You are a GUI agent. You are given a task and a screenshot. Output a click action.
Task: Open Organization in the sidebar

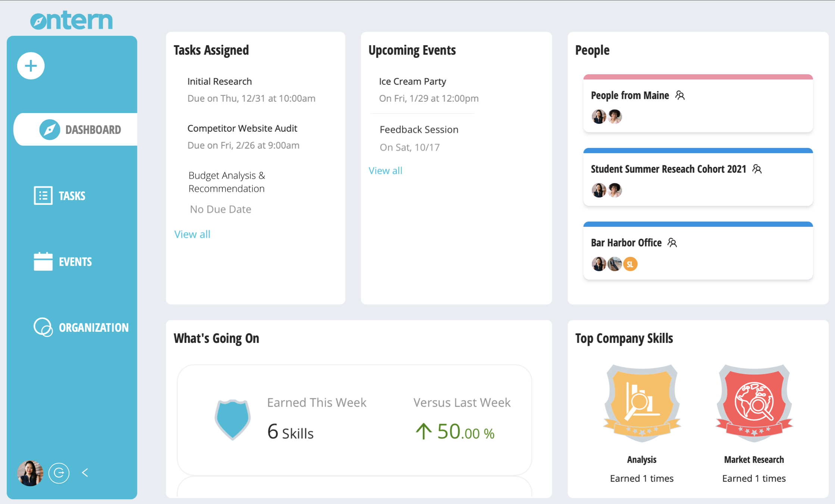(81, 327)
